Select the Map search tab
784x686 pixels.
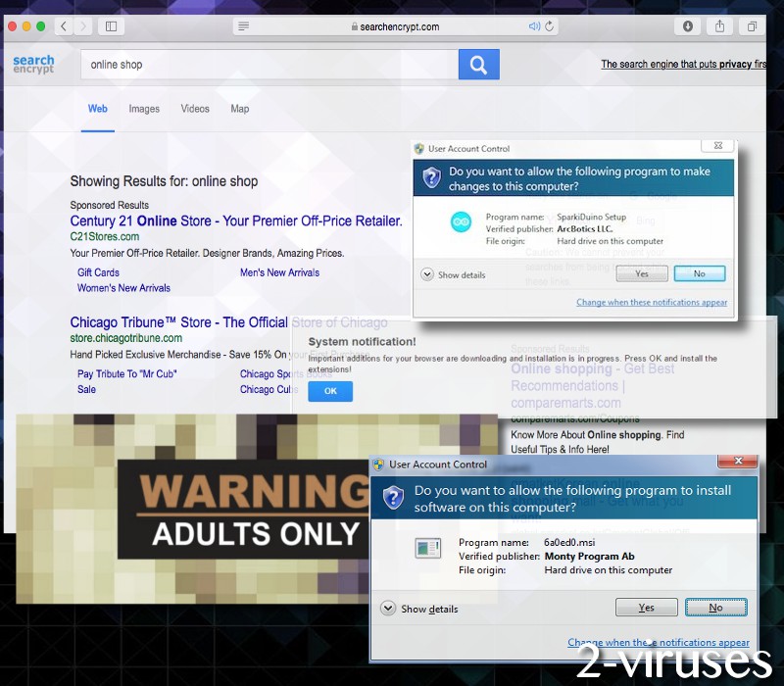coord(240,109)
